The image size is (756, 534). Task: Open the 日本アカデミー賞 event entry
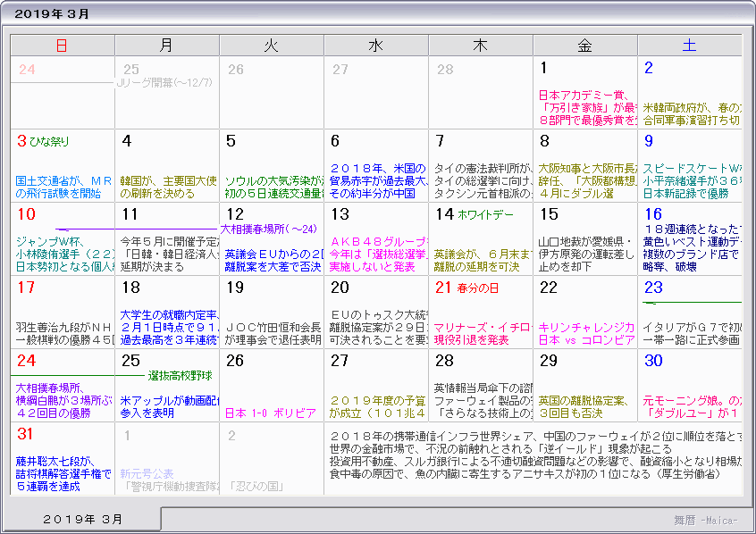point(584,95)
